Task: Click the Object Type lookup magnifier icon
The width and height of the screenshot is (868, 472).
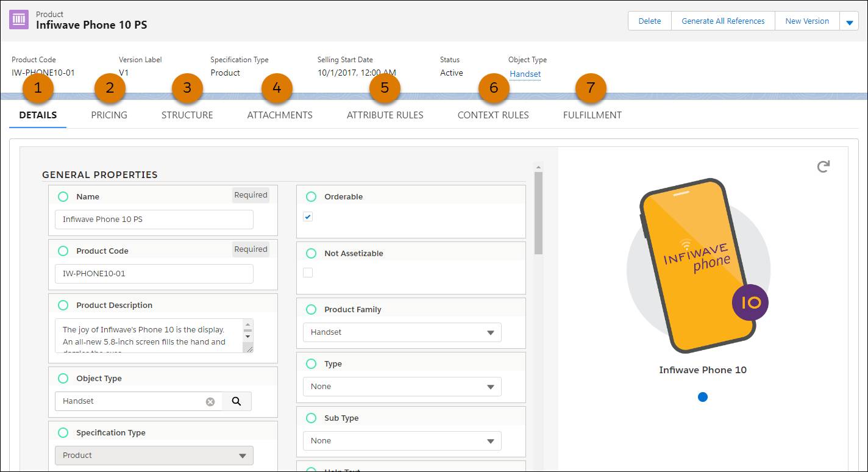Action: point(237,401)
